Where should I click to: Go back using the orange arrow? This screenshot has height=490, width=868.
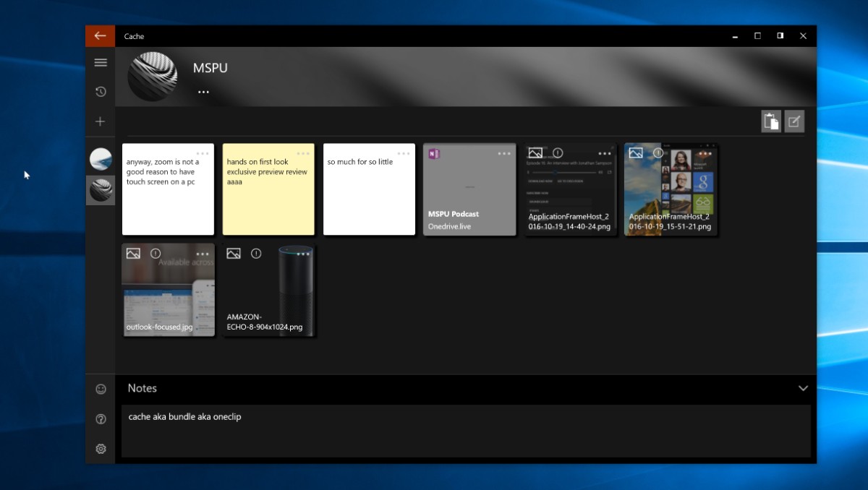point(100,35)
